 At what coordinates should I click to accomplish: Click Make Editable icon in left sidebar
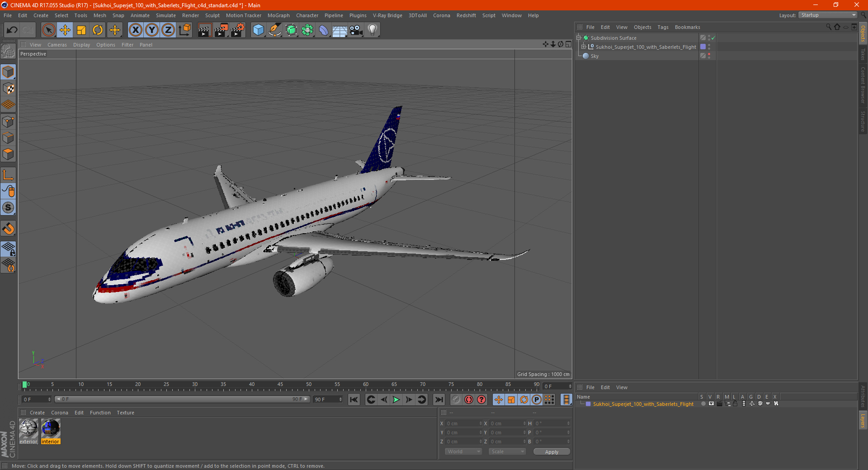coord(8,52)
